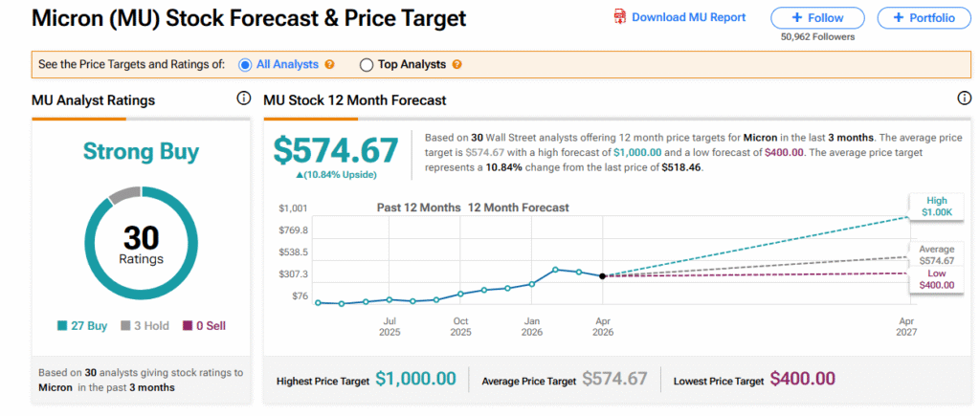Click the crown icon next to All Analysts
The image size is (980, 416).
click(x=329, y=65)
